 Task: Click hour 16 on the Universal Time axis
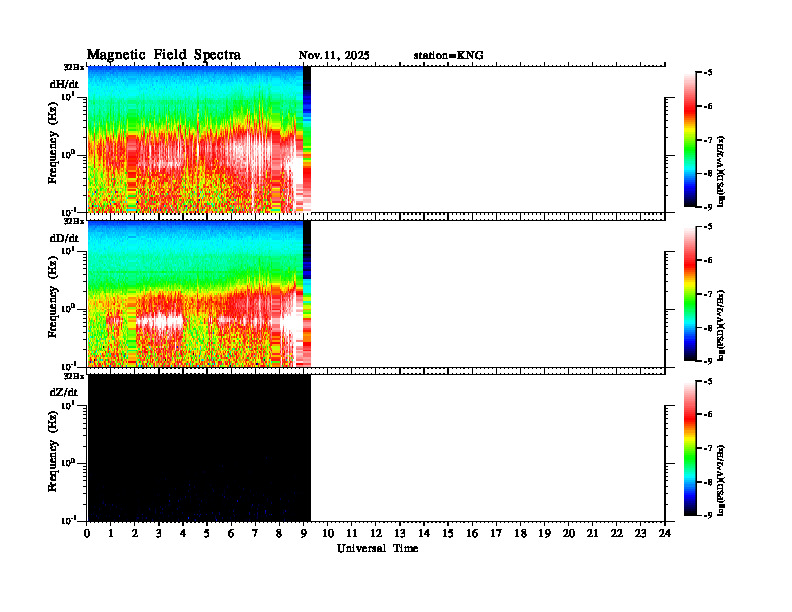472,533
